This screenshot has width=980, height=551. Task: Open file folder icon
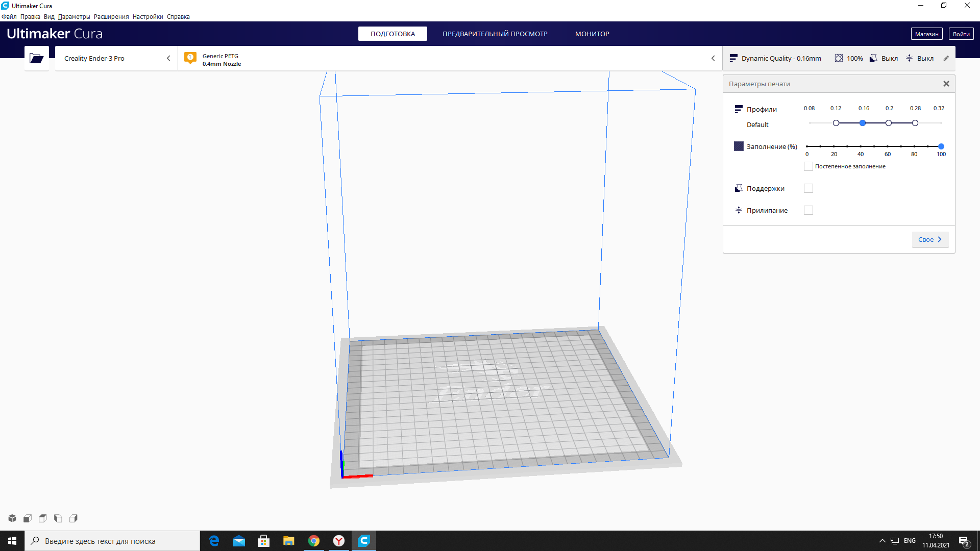36,58
